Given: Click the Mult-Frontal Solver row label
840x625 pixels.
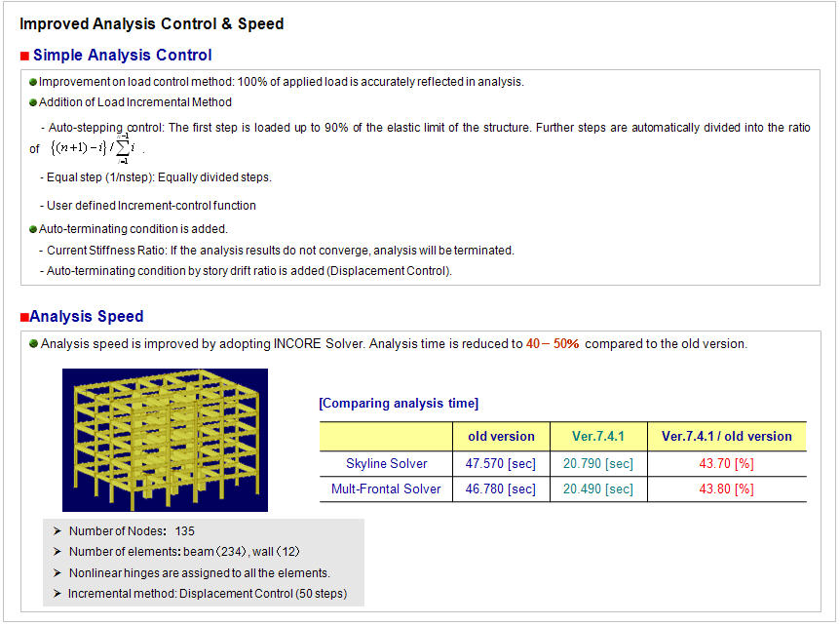Looking at the screenshot, I should tap(386, 488).
